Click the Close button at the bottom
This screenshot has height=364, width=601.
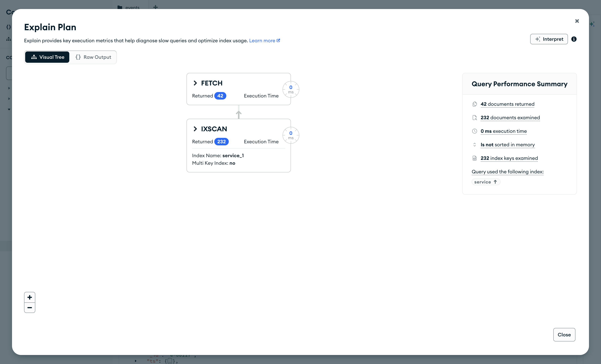[x=564, y=335]
